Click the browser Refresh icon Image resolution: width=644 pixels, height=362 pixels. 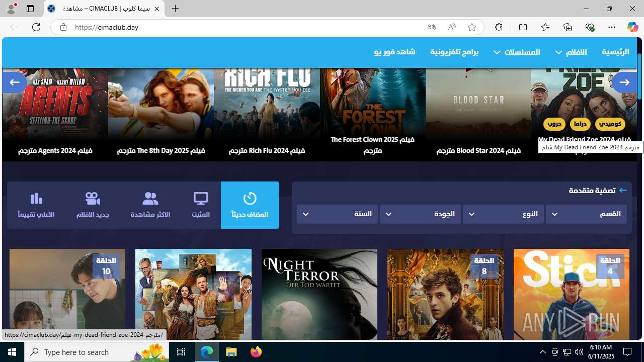tap(36, 27)
